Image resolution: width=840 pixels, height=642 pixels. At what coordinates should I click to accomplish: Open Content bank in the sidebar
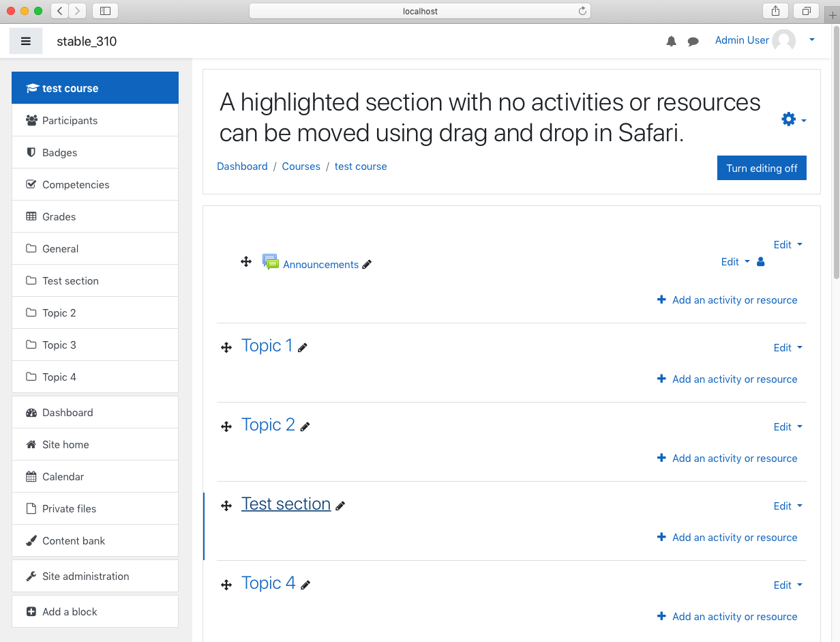95,541
